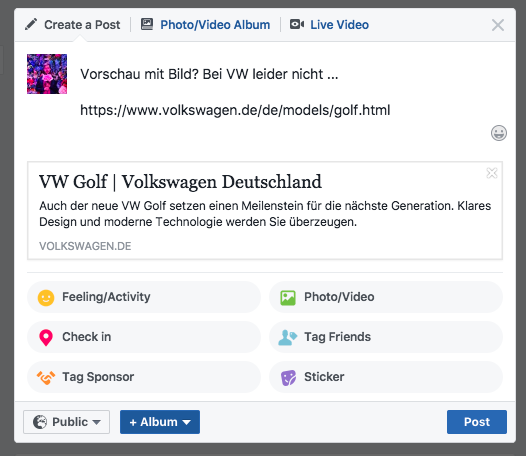Open the Public audience dropdown

click(x=66, y=422)
